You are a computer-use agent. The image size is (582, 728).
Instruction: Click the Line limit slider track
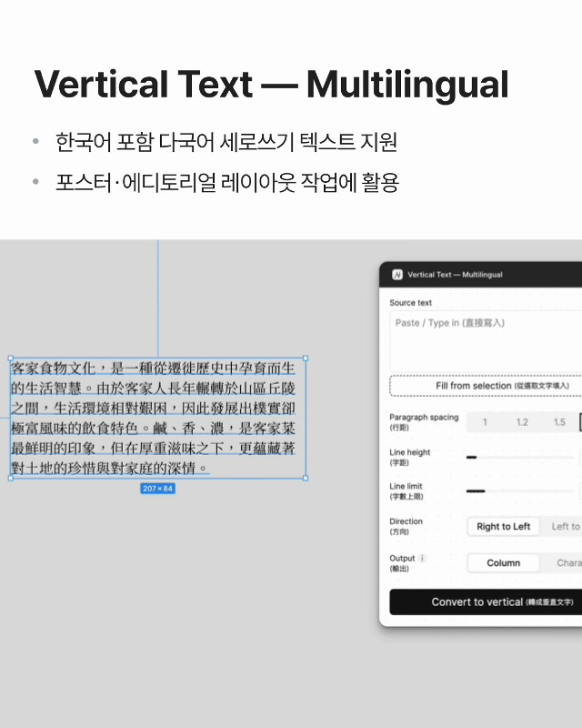tap(520, 491)
